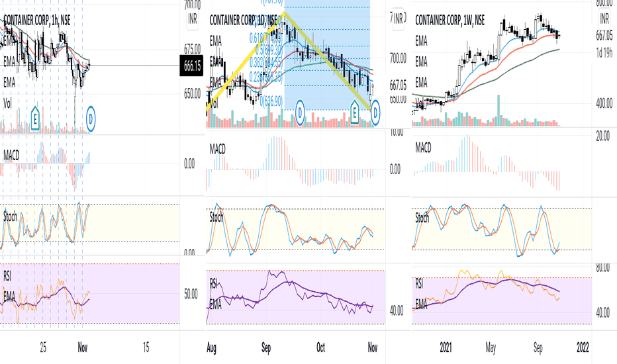Click the Sep label on the 1D time axis
The height and width of the screenshot is (364, 617).
[266, 348]
